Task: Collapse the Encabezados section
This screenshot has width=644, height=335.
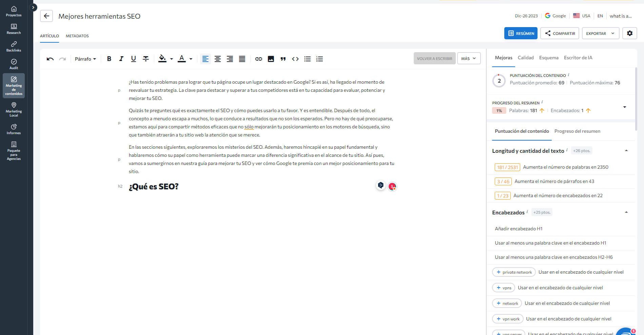Action: tap(626, 212)
